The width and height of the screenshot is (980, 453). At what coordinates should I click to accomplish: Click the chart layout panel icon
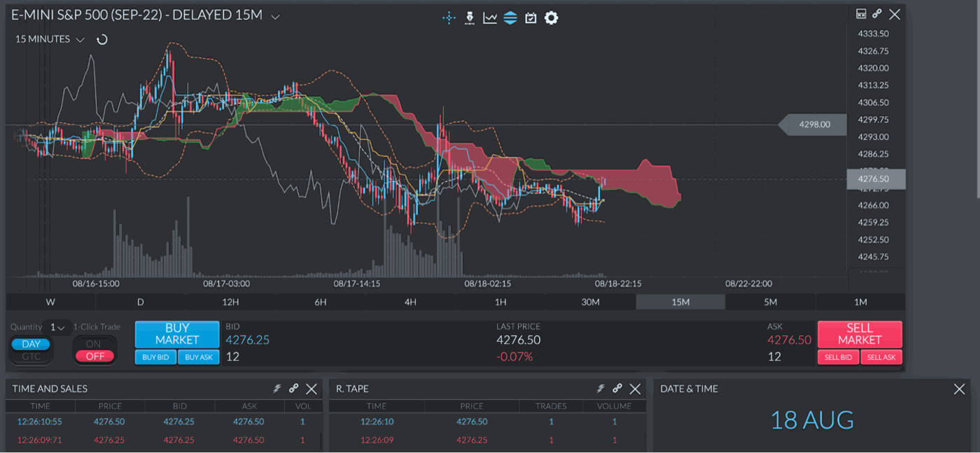point(861,14)
